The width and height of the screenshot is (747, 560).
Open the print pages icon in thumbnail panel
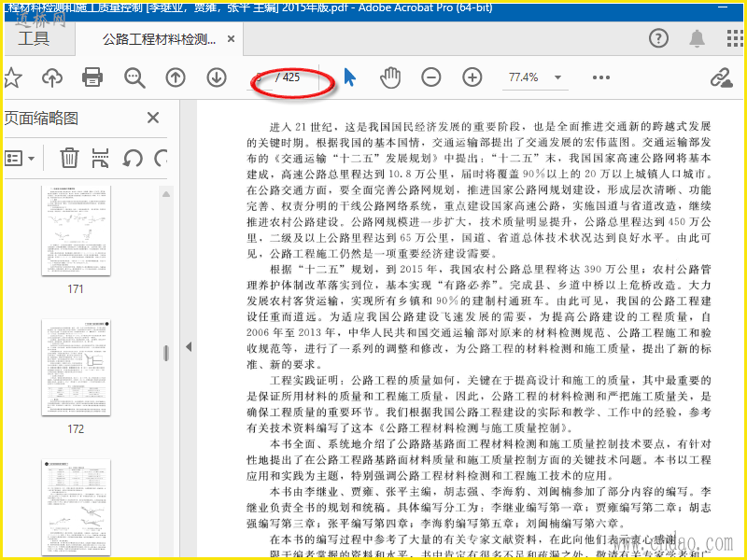click(100, 158)
